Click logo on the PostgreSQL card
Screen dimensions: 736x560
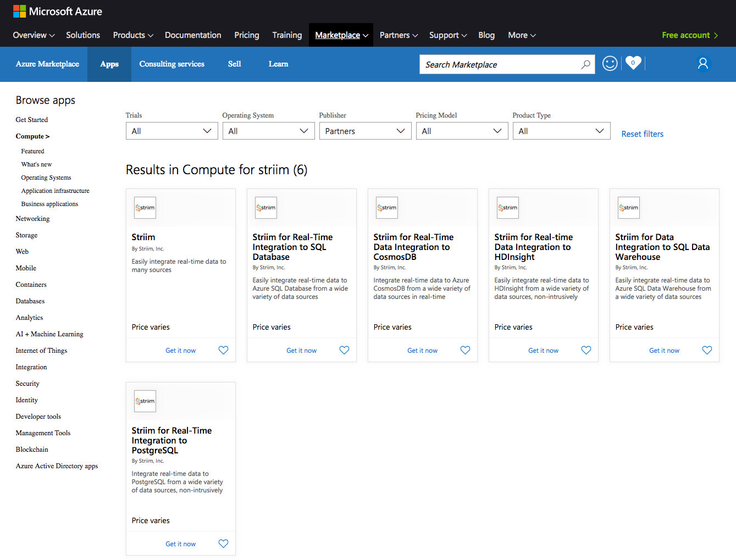point(145,401)
